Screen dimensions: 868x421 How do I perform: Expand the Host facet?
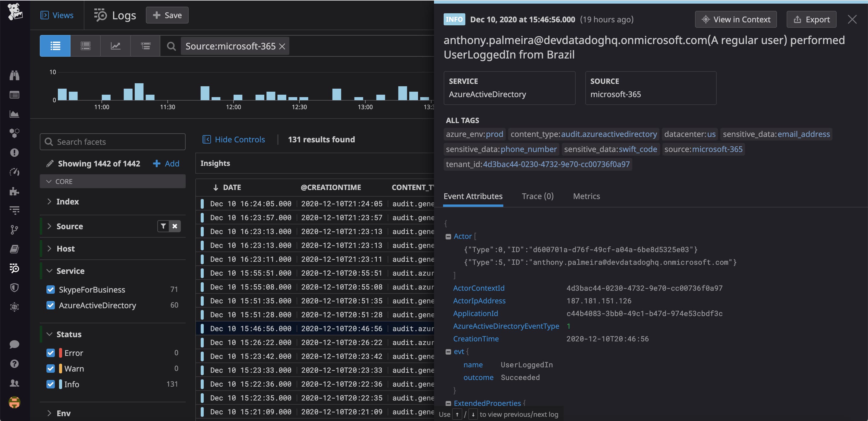tap(49, 248)
